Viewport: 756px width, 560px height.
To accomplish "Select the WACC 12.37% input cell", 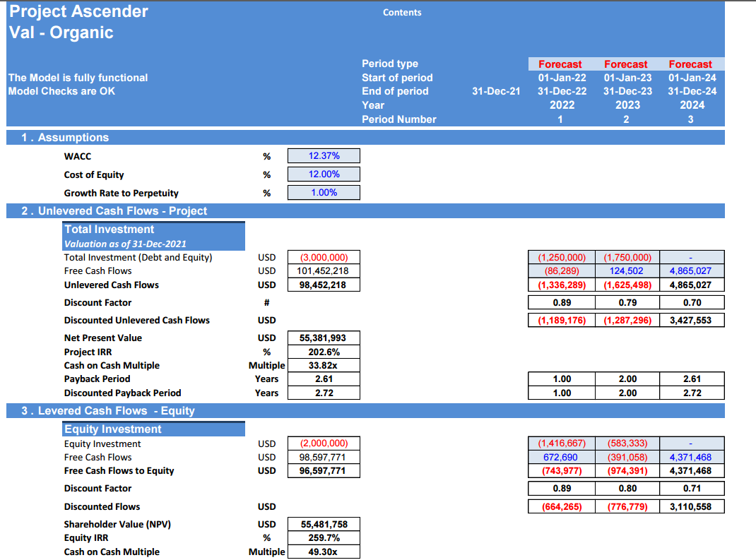I will coord(324,155).
